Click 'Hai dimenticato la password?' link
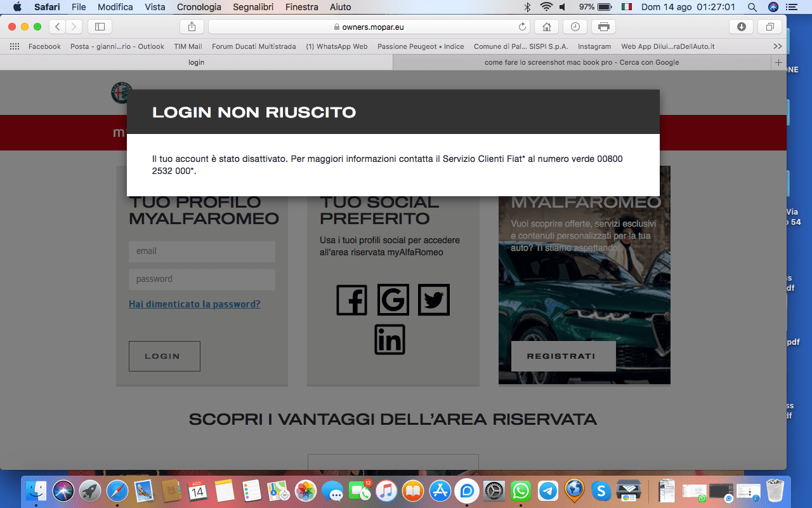Screen dimensions: 812x508 [x=195, y=304]
